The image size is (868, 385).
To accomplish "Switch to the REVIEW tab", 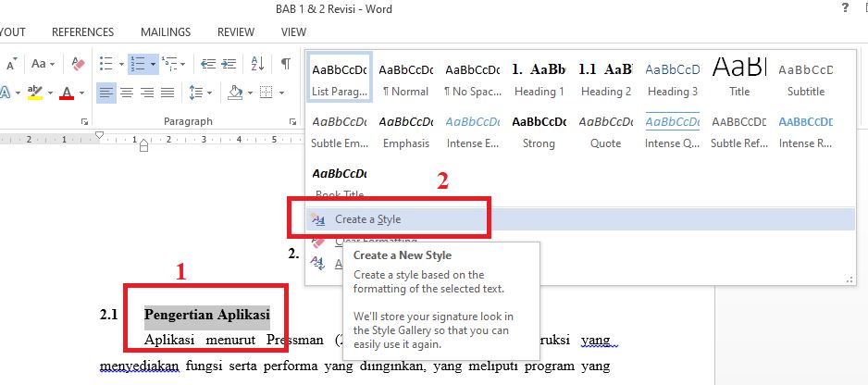I will click(236, 32).
